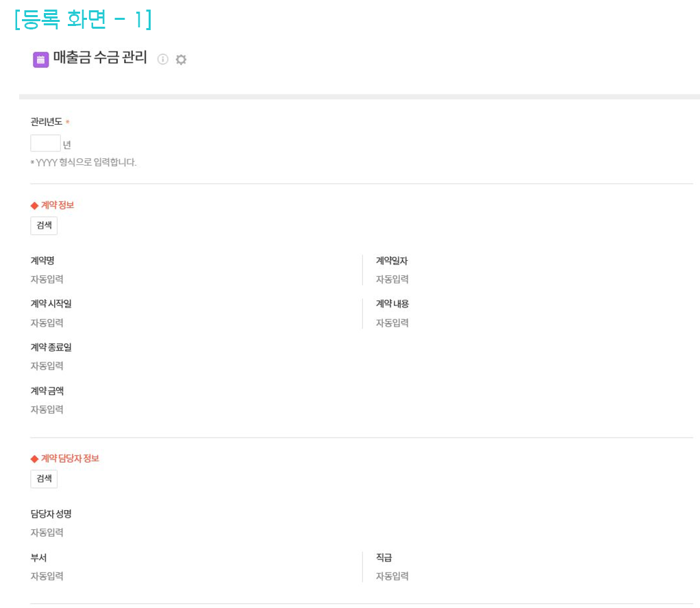Click the 부서 자동입력 field
Screen dimensions: 700x608
47,577
